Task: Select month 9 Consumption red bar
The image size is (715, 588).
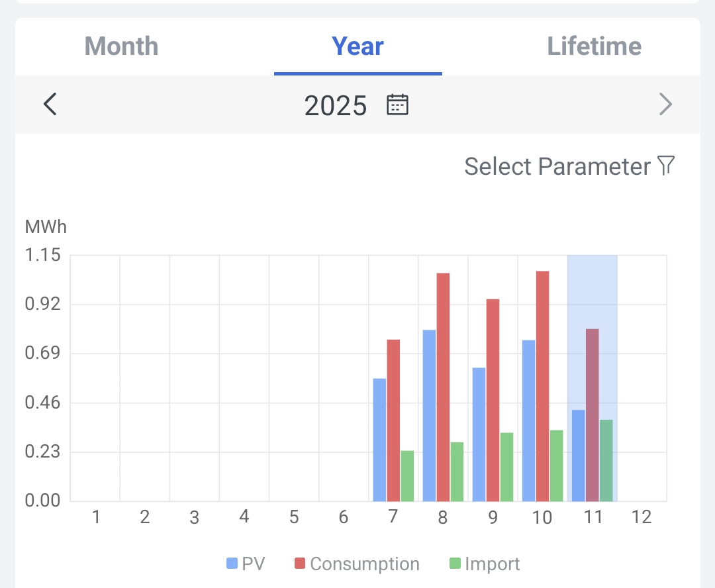Action: click(493, 400)
